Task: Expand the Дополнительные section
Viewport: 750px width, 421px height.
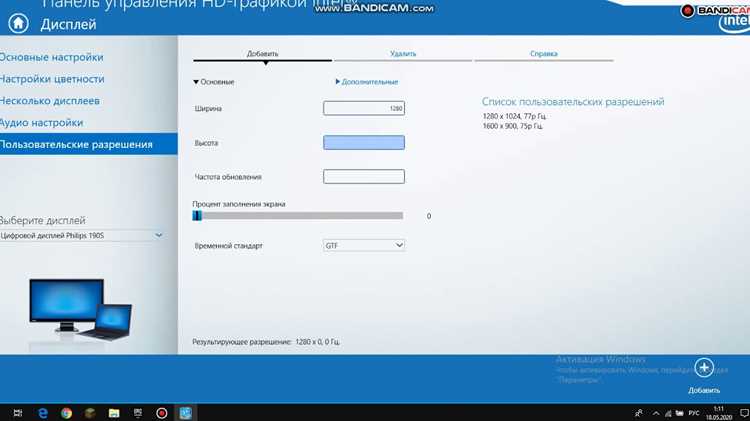Action: coord(367,82)
